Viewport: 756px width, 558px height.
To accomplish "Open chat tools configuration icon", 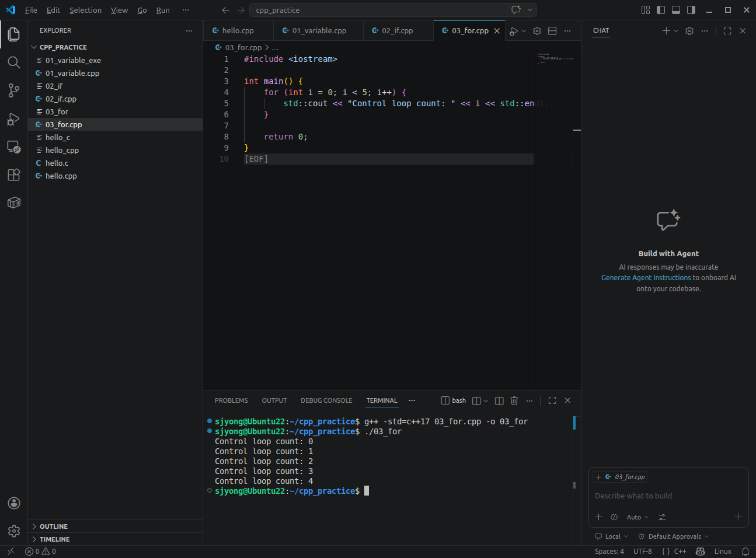I will [662, 517].
